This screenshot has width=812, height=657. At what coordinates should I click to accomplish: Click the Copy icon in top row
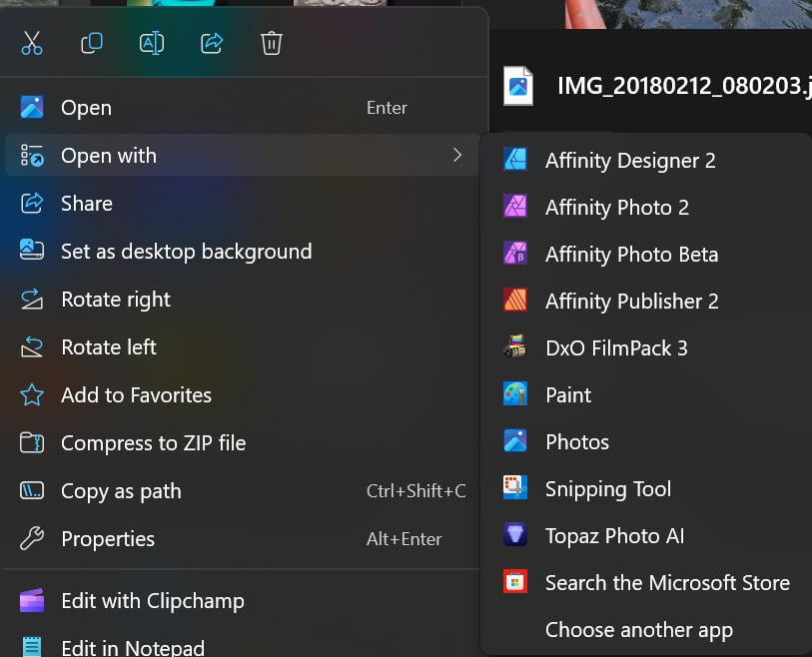point(92,43)
